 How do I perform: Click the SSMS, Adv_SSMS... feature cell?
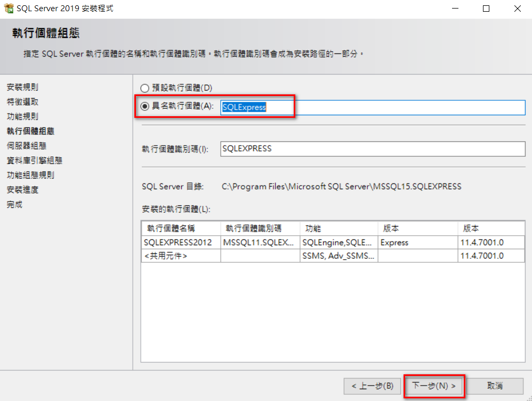coord(339,255)
